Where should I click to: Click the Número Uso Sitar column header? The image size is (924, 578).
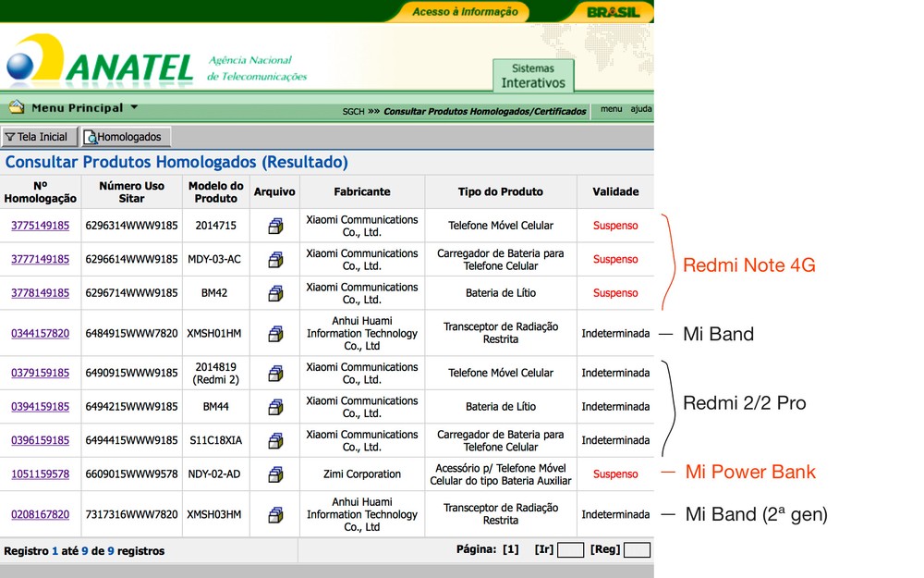(131, 192)
